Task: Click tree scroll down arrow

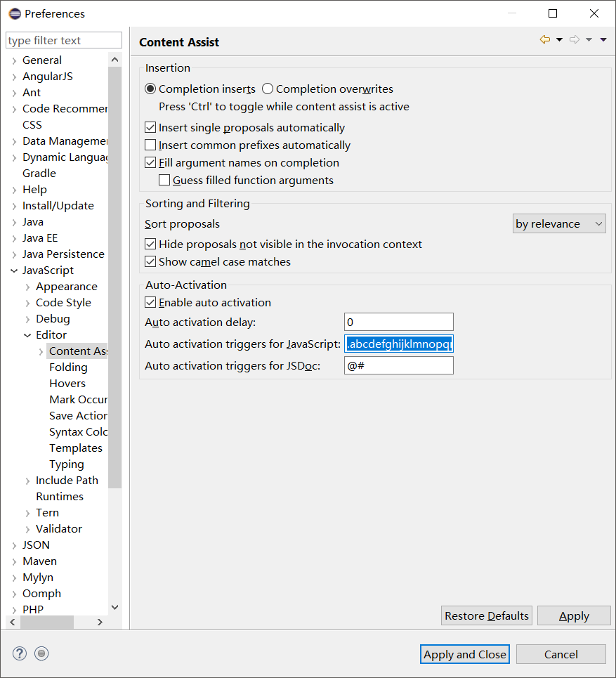Action: (115, 607)
